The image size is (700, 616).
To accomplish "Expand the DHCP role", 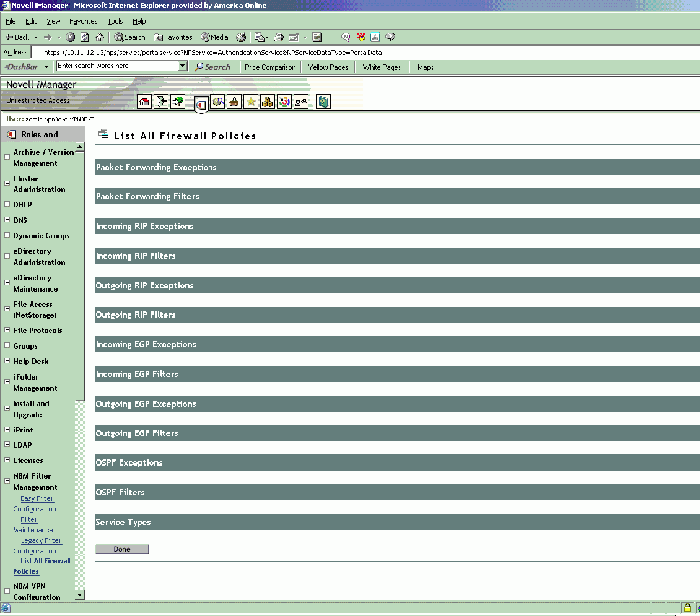I will click(x=7, y=204).
